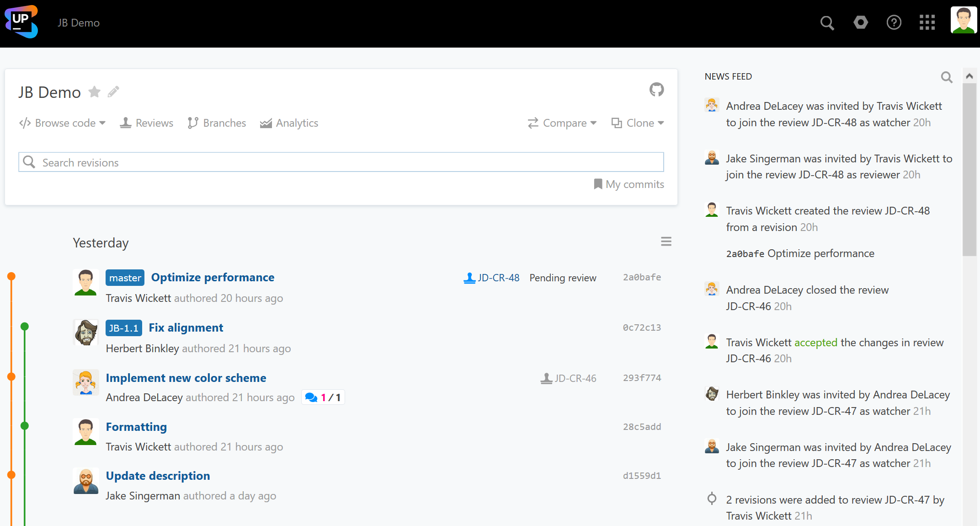Open global search from header magnifier
This screenshot has height=526, width=980.
click(827, 22)
